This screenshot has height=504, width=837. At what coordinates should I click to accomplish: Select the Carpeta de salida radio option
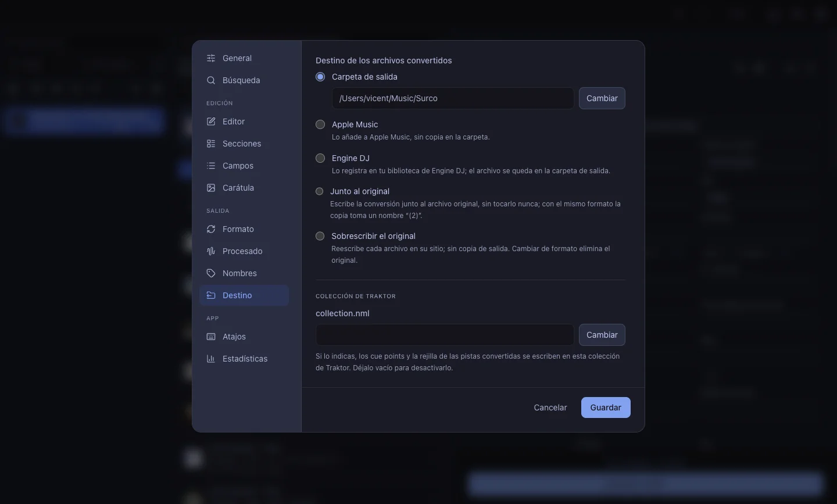click(x=320, y=77)
